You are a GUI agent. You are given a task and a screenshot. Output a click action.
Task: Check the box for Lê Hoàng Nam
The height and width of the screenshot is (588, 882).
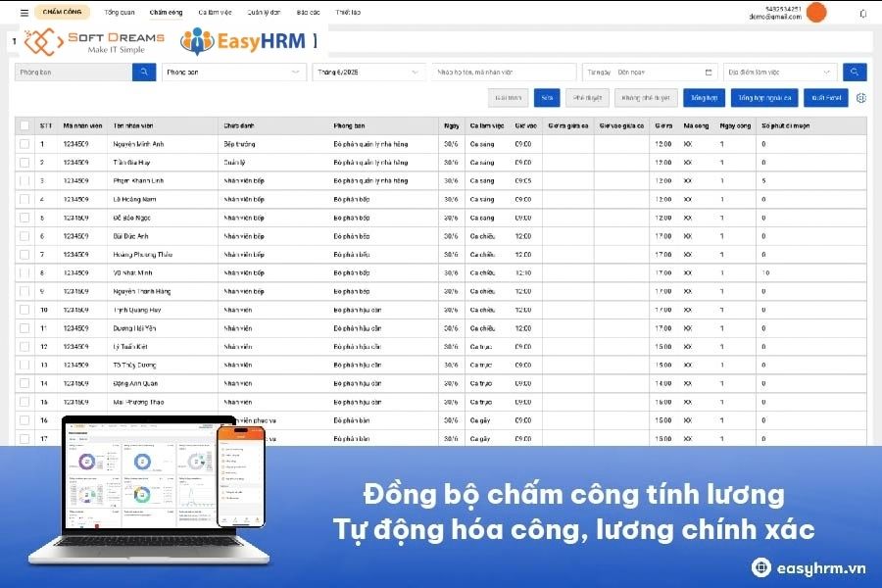coord(24,199)
